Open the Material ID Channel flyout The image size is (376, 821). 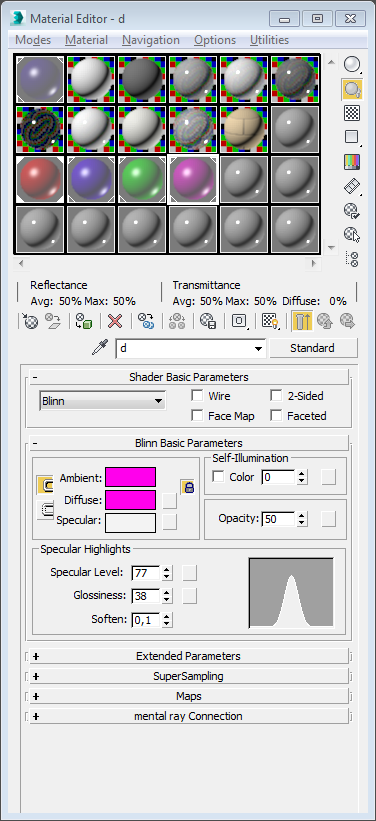tap(239, 321)
